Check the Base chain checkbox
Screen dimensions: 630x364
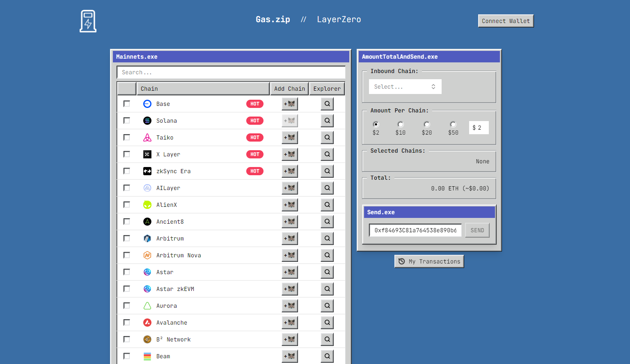pyautogui.click(x=127, y=104)
